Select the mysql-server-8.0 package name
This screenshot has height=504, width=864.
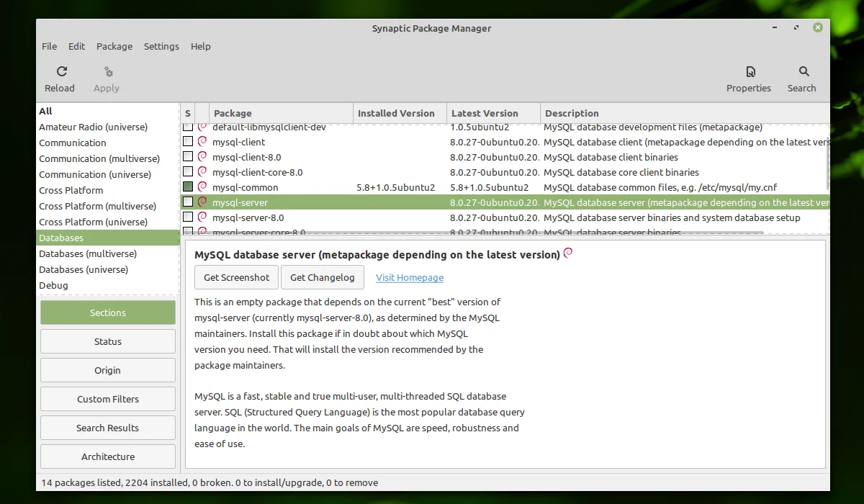[x=248, y=217]
